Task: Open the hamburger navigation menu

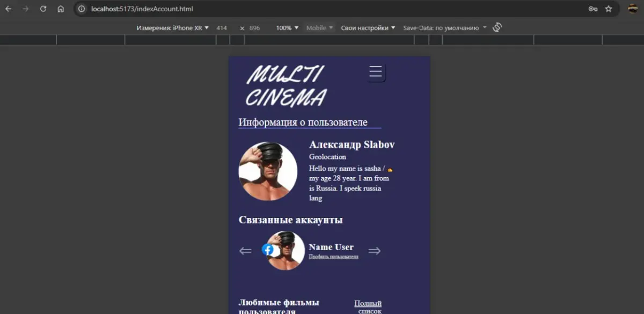Action: [x=375, y=72]
